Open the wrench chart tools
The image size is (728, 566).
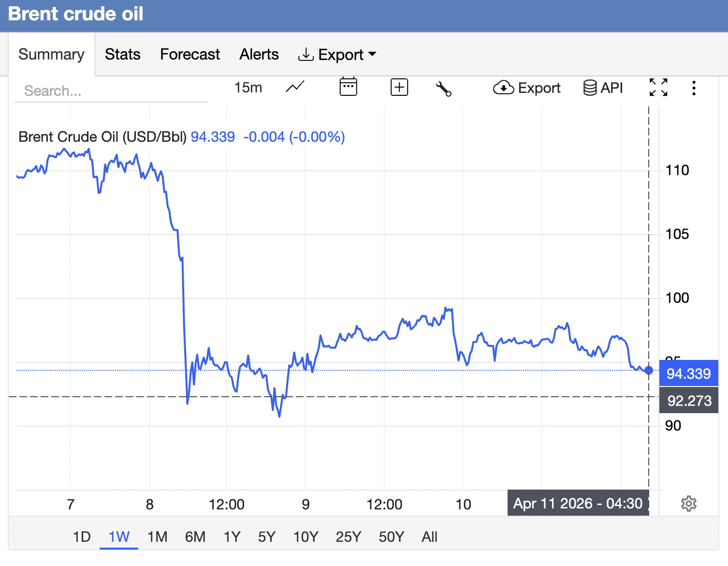(443, 89)
